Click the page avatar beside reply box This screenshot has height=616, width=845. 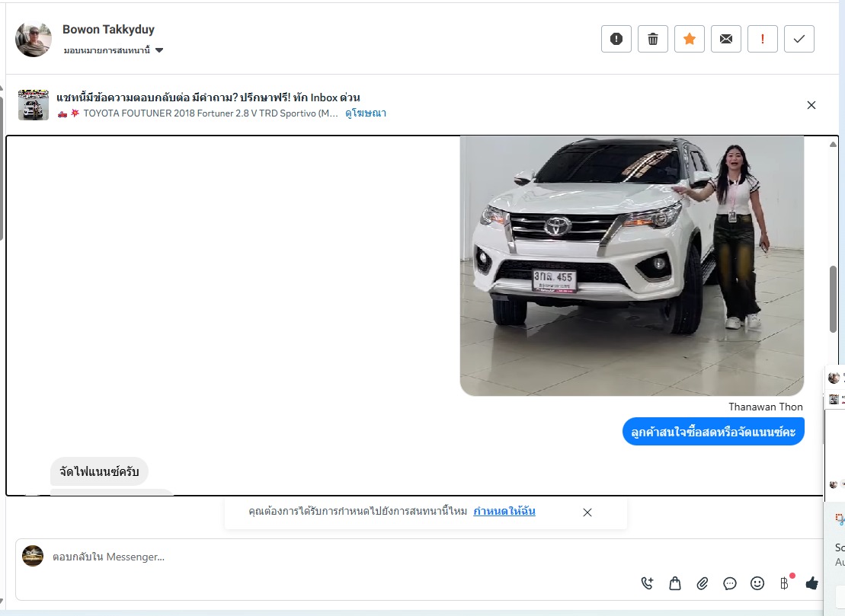[x=33, y=556]
